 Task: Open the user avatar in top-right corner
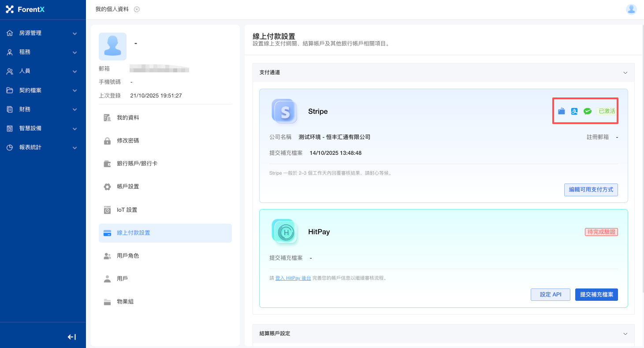(x=631, y=9)
